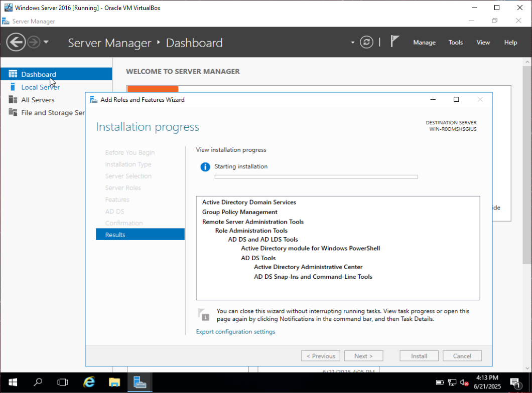This screenshot has width=532, height=393.
Task: Select AD DS Snap-Ins and Command-Line Tools
Action: point(313,277)
